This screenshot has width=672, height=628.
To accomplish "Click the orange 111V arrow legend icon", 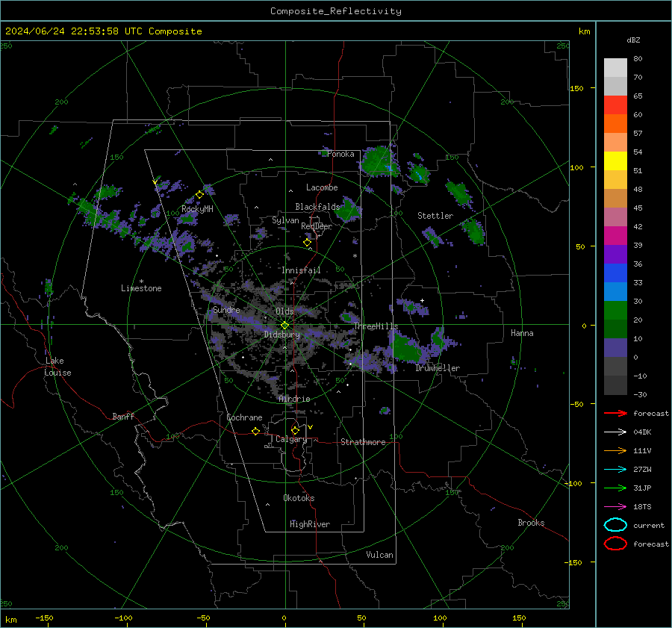I will click(x=615, y=450).
